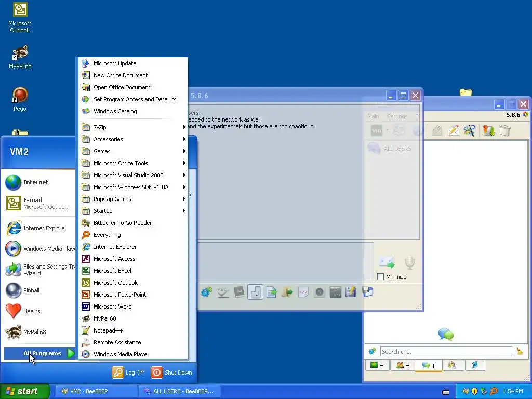Expand the Games folder arrow

pos(184,151)
